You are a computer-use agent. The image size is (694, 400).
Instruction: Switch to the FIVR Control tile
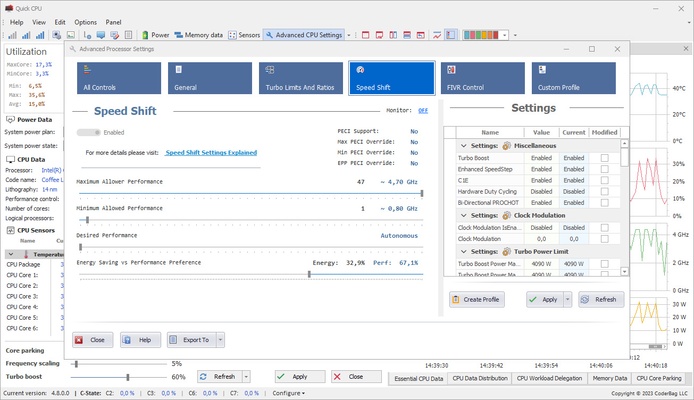[481, 78]
